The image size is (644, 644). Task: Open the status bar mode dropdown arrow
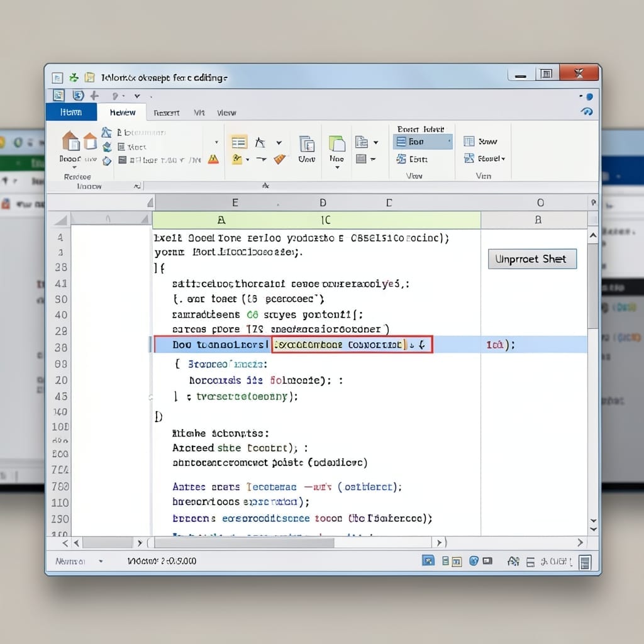coord(101,561)
